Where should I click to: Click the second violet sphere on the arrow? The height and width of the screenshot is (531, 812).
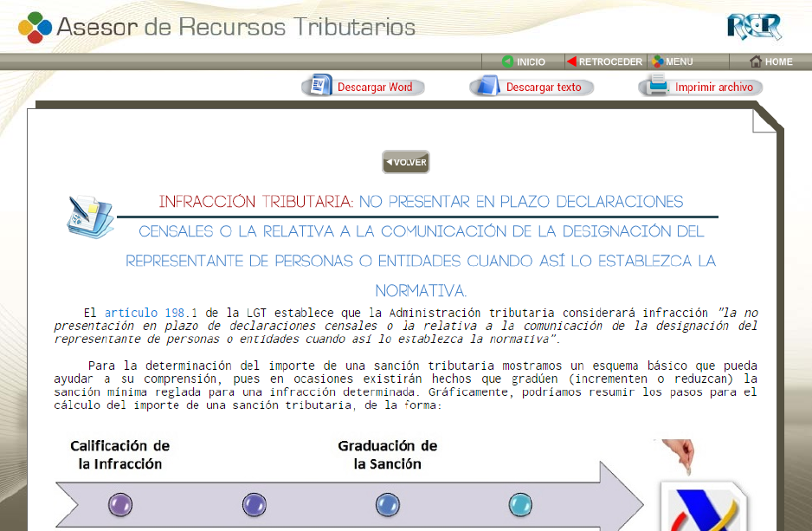click(255, 504)
